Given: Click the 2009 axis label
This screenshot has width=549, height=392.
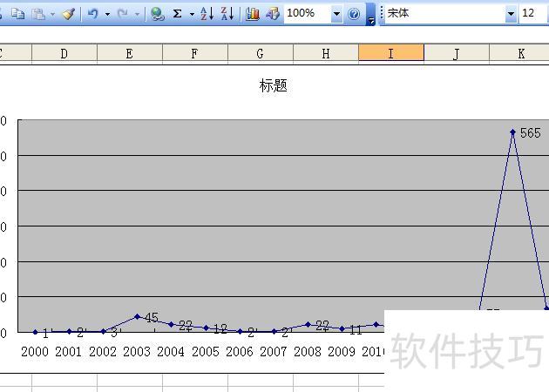Looking at the screenshot, I should pos(342,352).
